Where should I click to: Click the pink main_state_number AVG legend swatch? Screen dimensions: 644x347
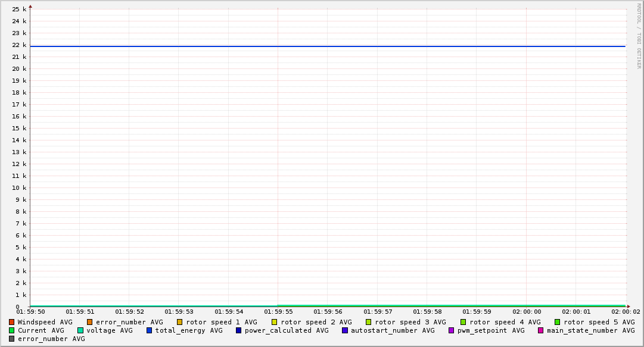point(541,330)
